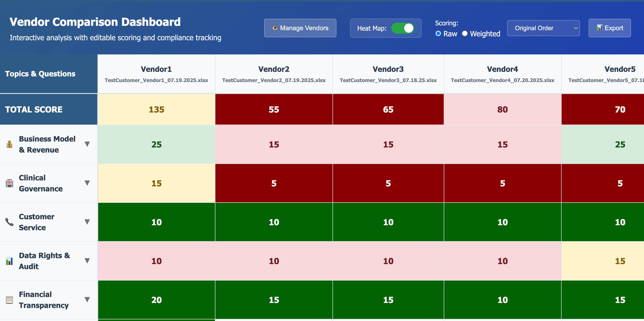Image resolution: width=644 pixels, height=321 pixels.
Task: Expand Business Model & Revenue topic arrow
Action: [x=87, y=144]
